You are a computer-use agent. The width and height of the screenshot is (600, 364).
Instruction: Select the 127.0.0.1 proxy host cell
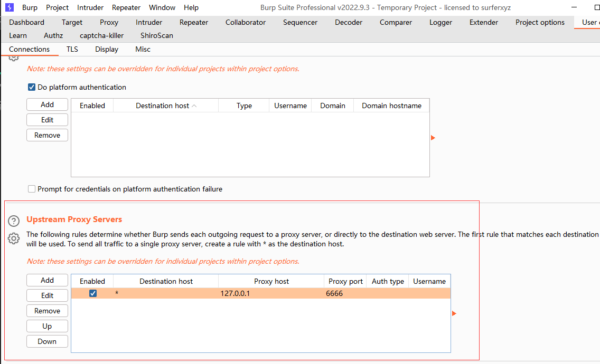(x=271, y=293)
